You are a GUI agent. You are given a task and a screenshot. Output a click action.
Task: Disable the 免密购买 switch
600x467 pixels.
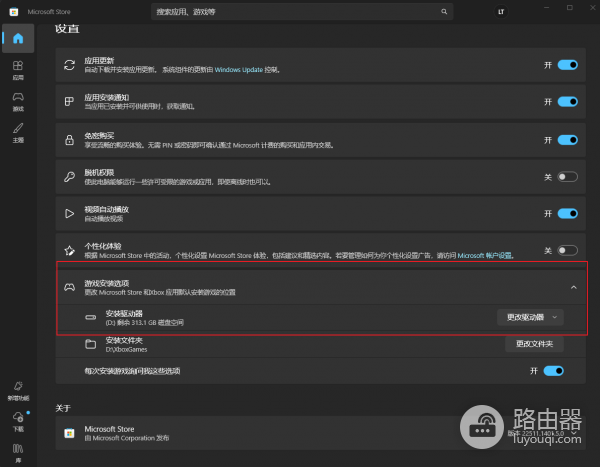pos(567,140)
